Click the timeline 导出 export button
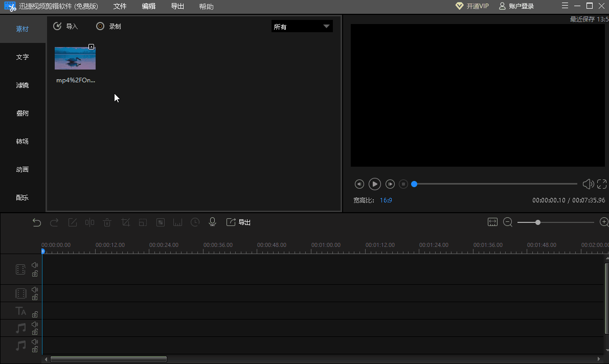Screen dimensions: 609x364 pyautogui.click(x=238, y=222)
